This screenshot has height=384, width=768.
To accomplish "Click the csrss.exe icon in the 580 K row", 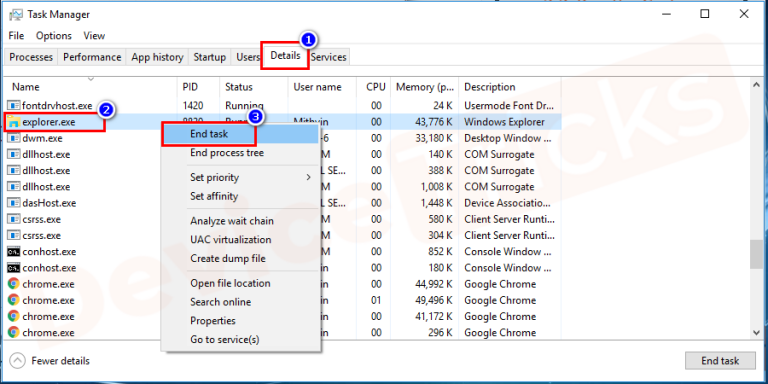I will (13, 219).
